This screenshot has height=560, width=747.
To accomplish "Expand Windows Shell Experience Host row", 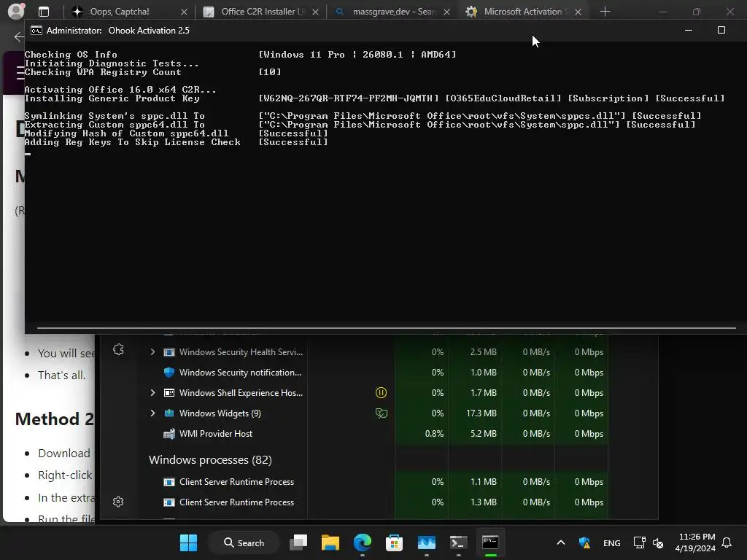I will click(x=152, y=392).
